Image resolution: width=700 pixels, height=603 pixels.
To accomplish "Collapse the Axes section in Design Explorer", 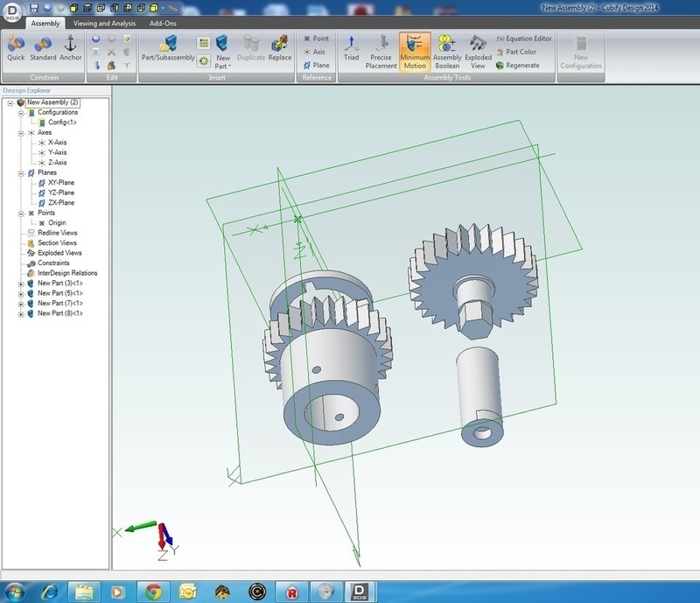I will (x=19, y=133).
